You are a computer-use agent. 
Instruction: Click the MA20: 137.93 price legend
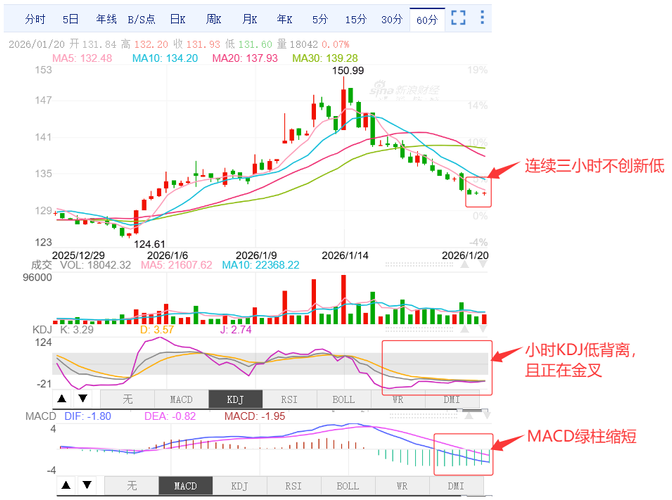(x=245, y=58)
